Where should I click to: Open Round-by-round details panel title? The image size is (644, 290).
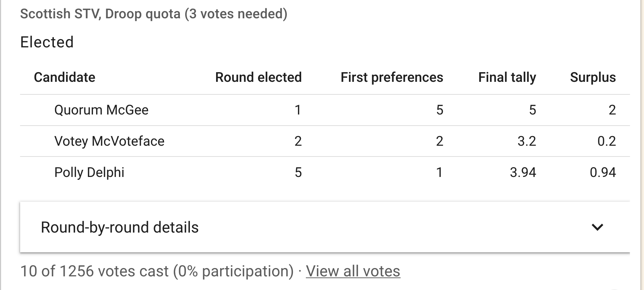(x=120, y=227)
